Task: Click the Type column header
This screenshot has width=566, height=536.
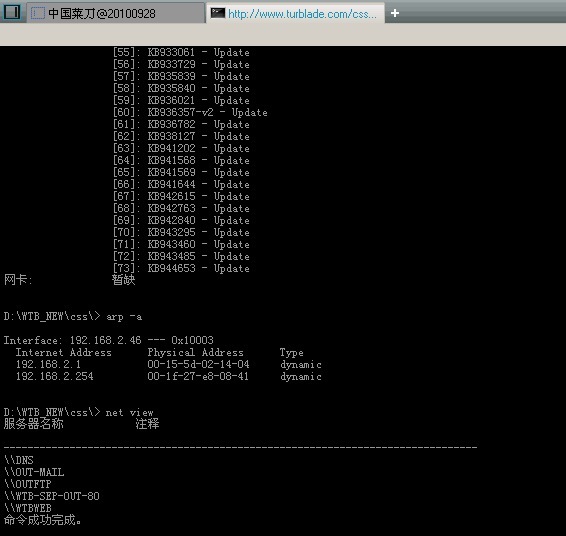Action: pyautogui.click(x=292, y=353)
